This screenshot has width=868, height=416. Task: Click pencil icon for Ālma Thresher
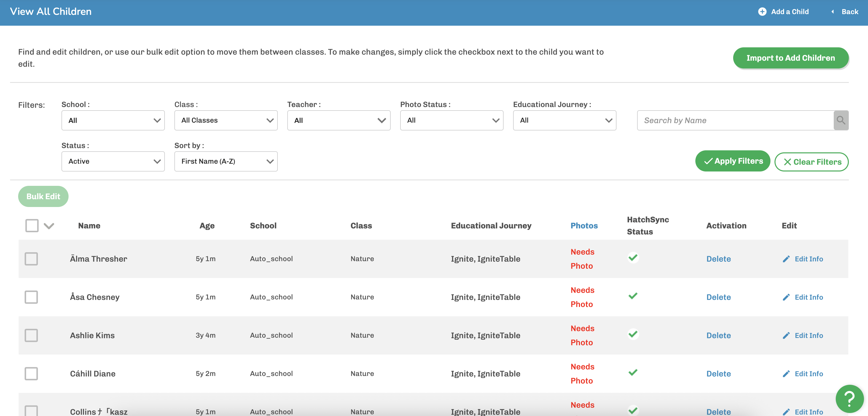[786, 259]
